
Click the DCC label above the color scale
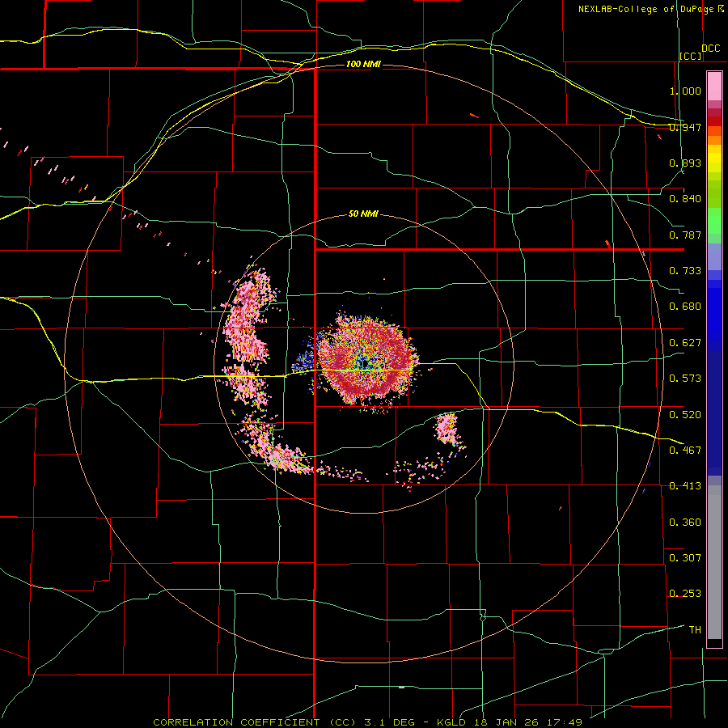[710, 49]
